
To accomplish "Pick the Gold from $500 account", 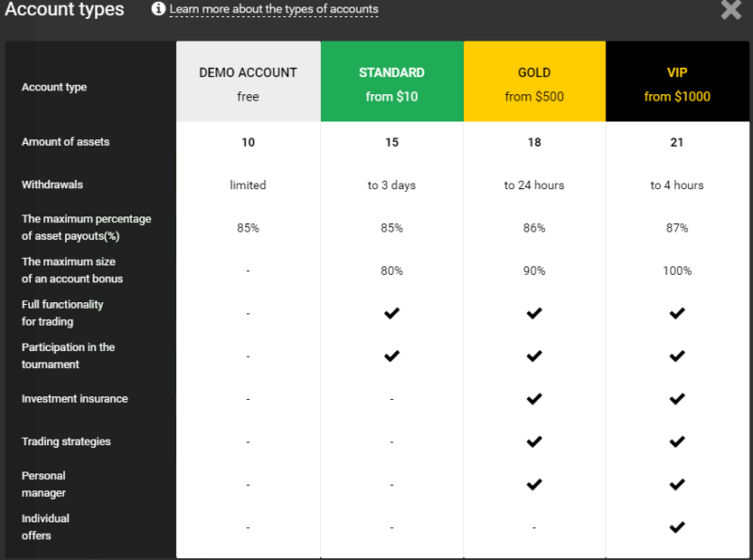I will coord(535,81).
